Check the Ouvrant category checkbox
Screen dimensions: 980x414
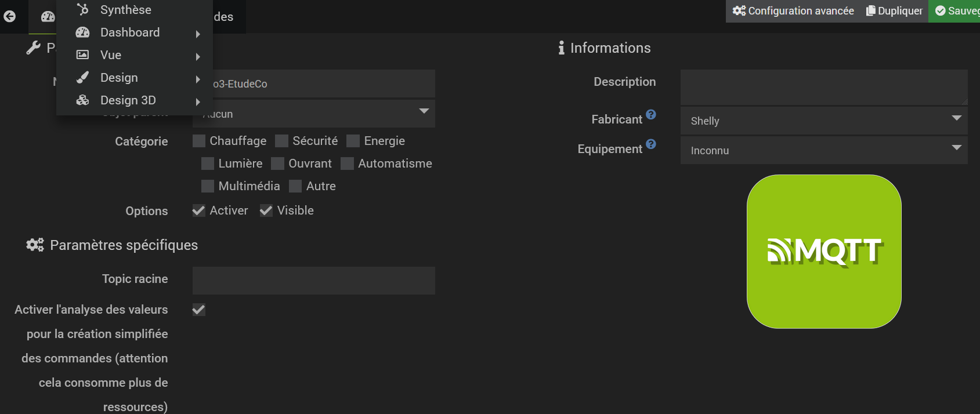(278, 164)
